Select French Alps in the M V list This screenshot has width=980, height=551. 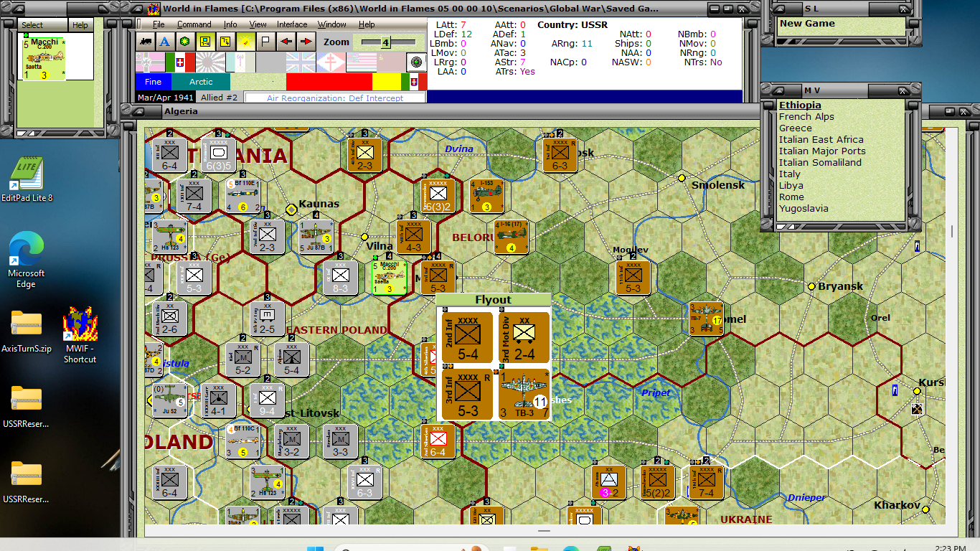click(806, 116)
